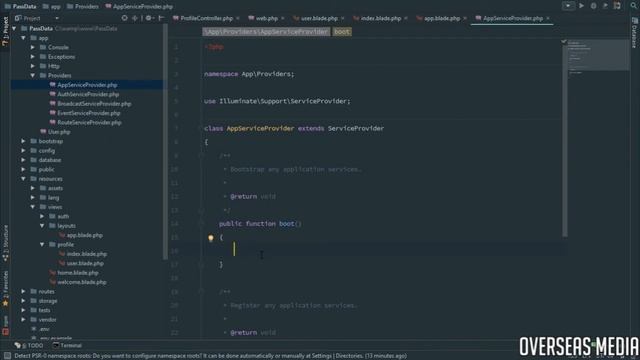Viewport: 640px width, 360px height.
Task: Fold the boot() function using the gutter marker
Action: tap(201, 224)
